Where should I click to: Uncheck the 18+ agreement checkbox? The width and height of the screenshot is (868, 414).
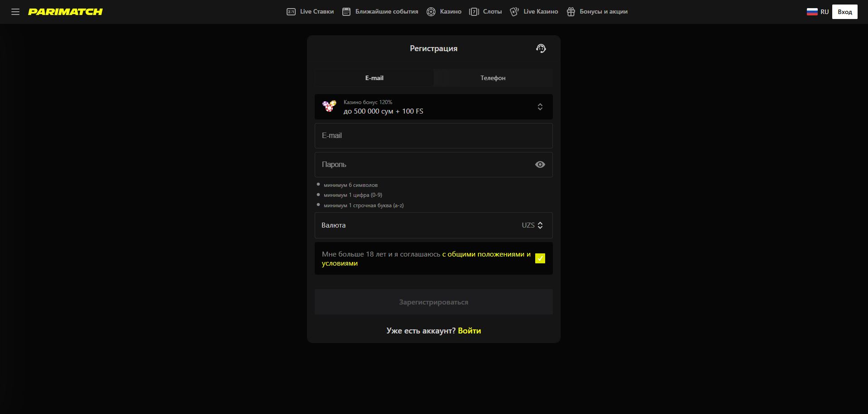[x=540, y=258]
